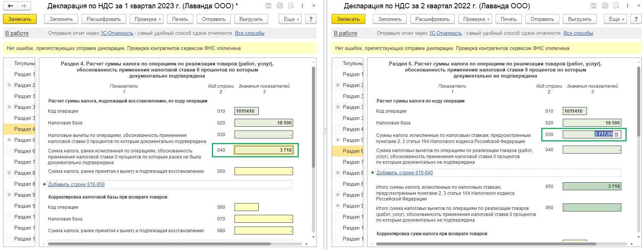
Task: Open help question mark in 2023 declaration
Action: [x=311, y=19]
